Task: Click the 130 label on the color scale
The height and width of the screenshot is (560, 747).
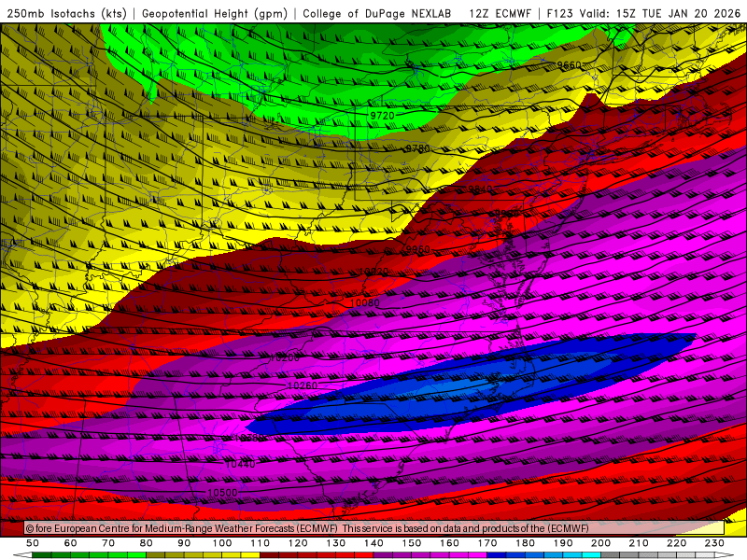Action: coord(336,543)
